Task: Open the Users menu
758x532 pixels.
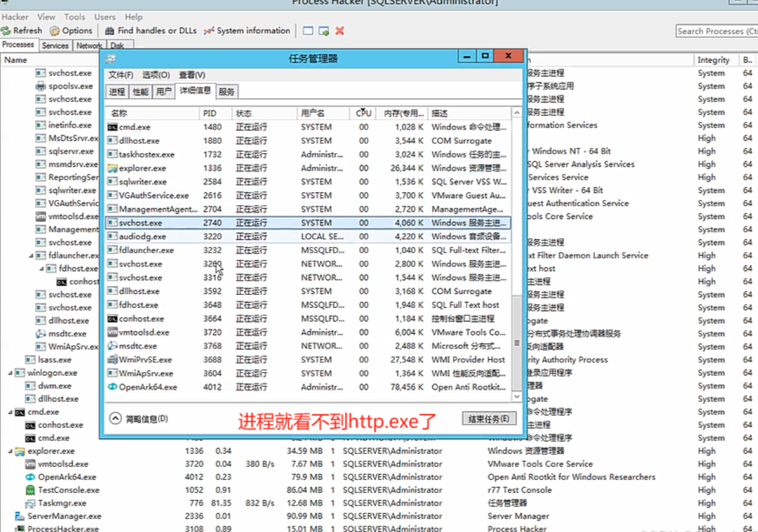Action: 105,17
